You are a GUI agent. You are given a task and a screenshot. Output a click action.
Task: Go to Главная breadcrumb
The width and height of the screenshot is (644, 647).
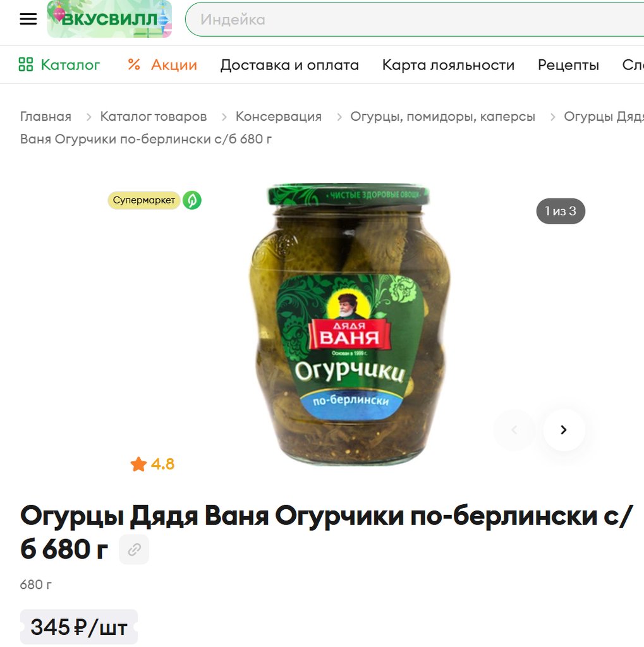point(46,116)
